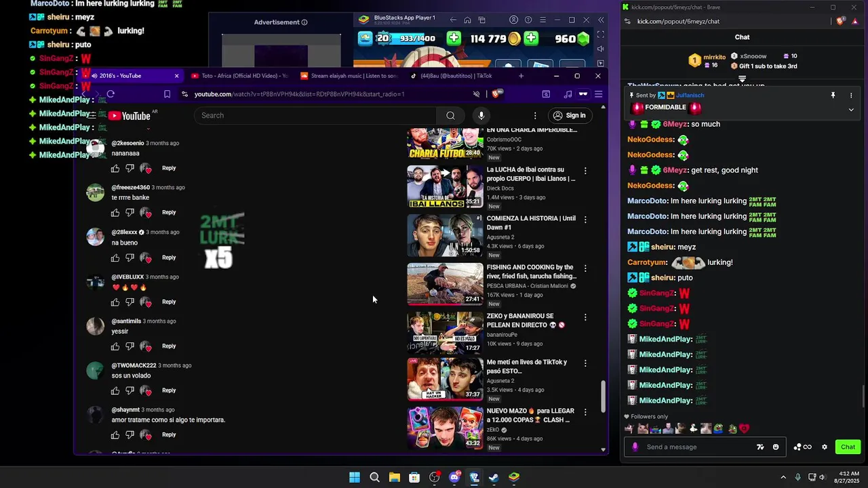Open the Windows Start menu
868x488 pixels.
(355, 477)
